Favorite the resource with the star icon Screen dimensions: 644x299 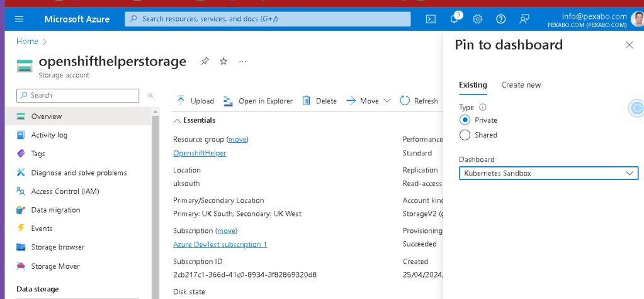pyautogui.click(x=223, y=62)
